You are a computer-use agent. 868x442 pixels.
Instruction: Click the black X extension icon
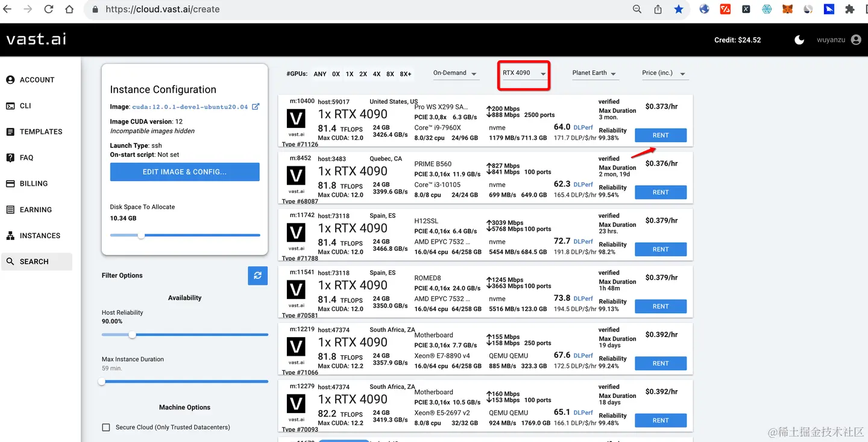point(746,9)
